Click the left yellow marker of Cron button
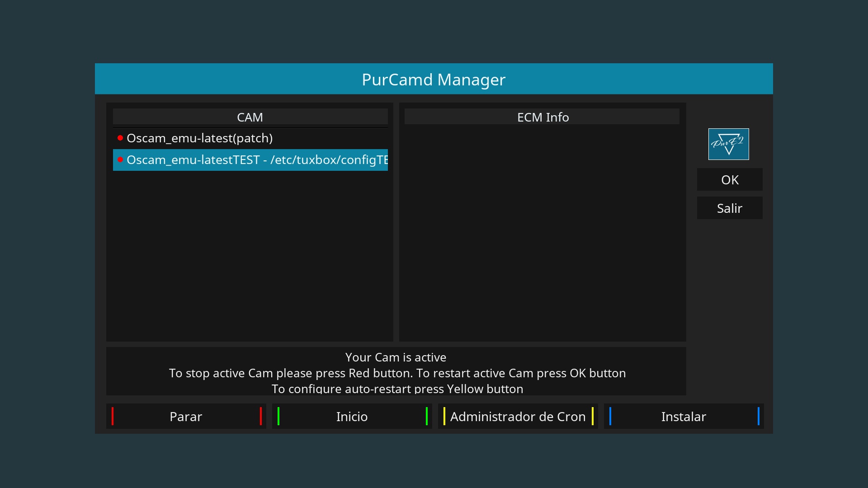868x488 pixels. point(444,416)
